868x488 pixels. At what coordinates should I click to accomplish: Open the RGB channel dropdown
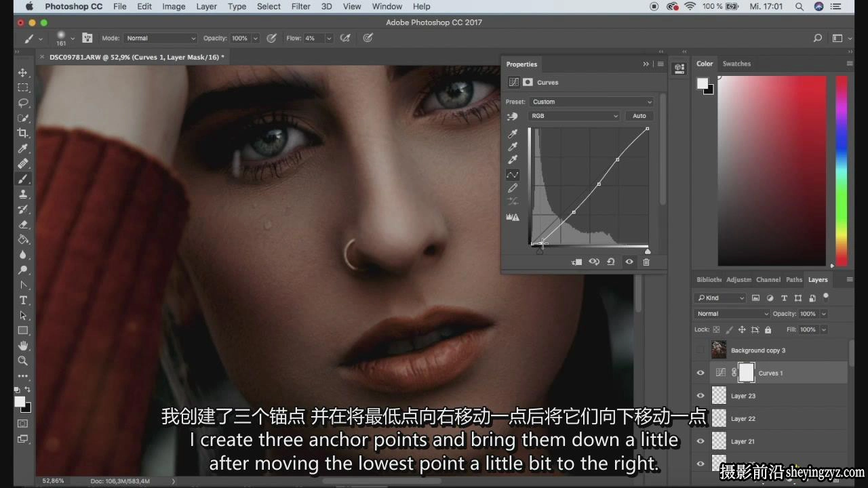[574, 116]
